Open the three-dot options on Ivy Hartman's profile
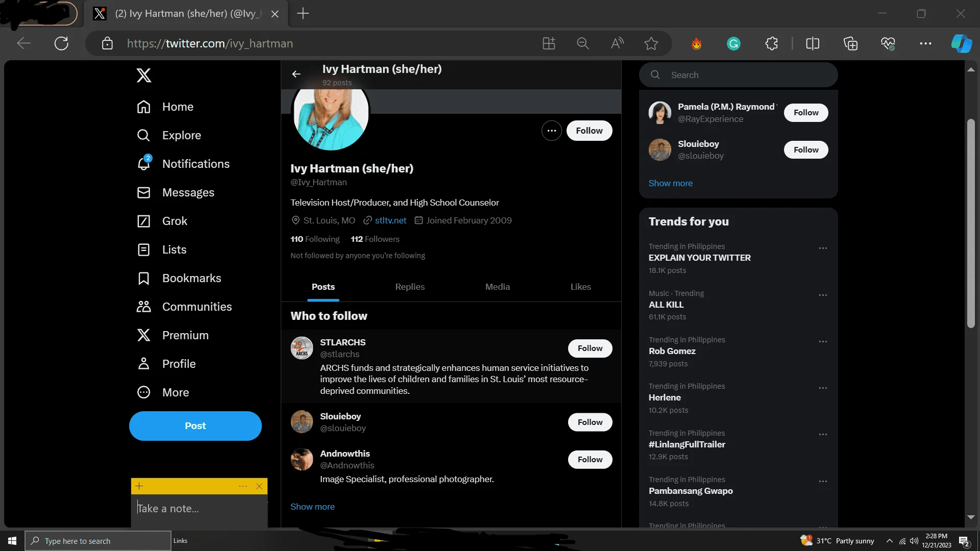Viewport: 980px width, 551px height. click(551, 131)
